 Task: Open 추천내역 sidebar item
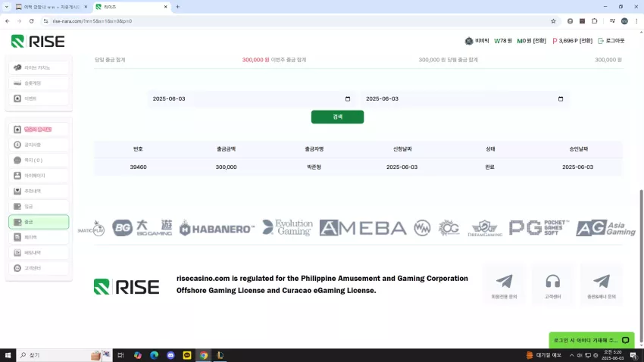(39, 191)
